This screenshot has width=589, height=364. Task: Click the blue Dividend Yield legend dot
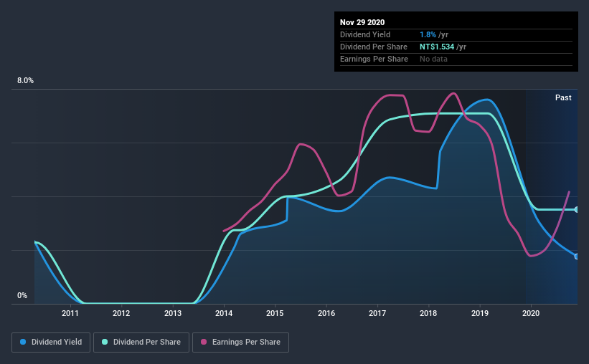[x=23, y=342]
